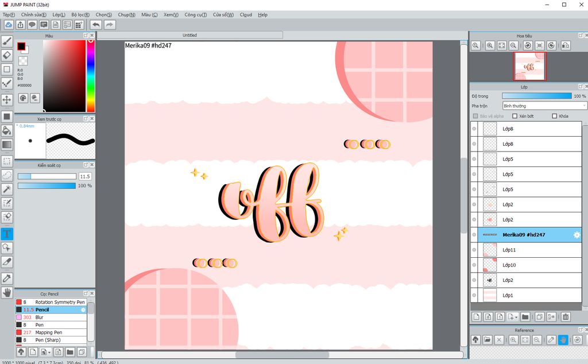The width and height of the screenshot is (588, 364).
Task: Open the Cửa sổ menu
Action: [x=223, y=14]
